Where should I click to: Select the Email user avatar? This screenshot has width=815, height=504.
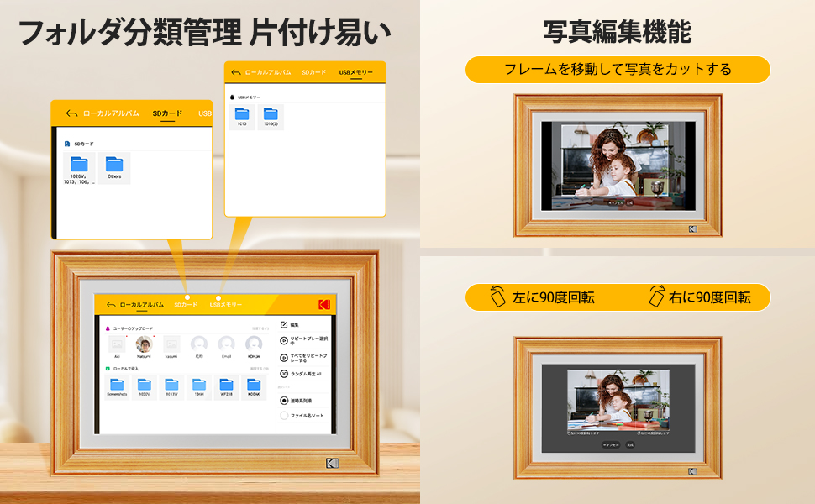click(226, 344)
